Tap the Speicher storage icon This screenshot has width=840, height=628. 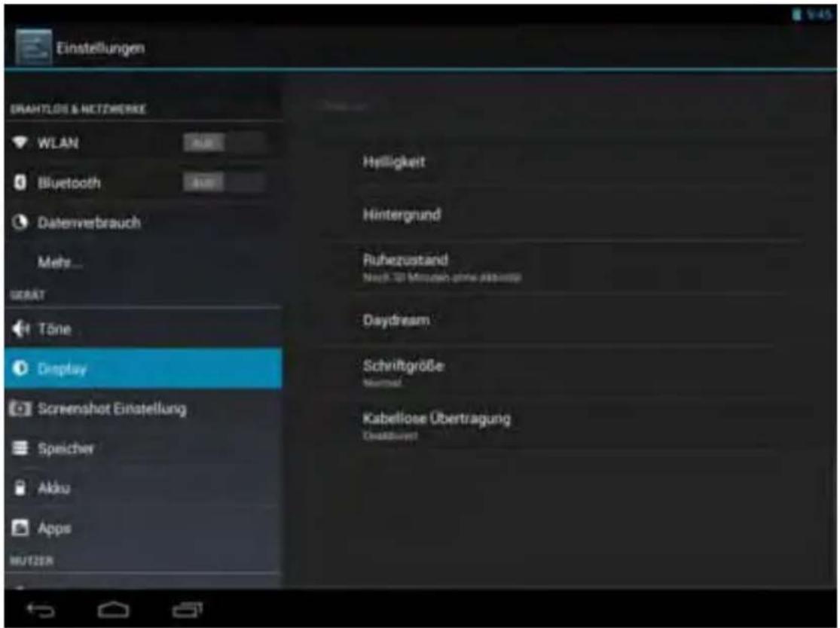[x=20, y=448]
